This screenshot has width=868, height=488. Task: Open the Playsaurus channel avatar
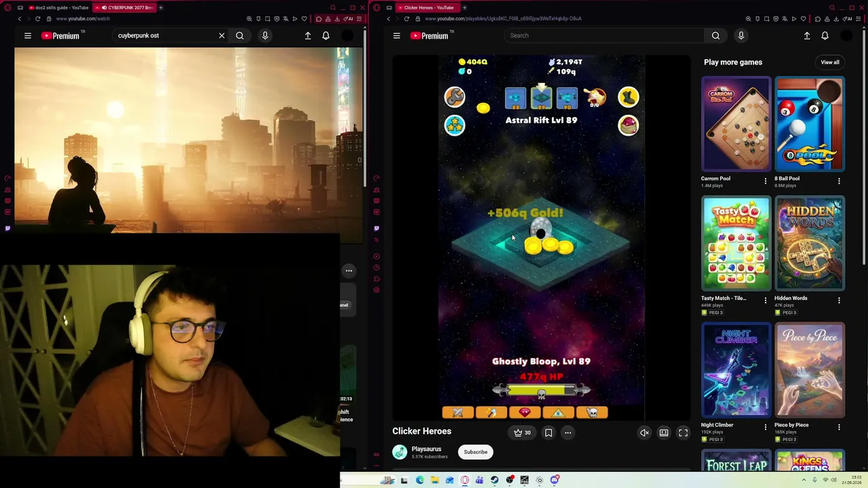coord(400,452)
